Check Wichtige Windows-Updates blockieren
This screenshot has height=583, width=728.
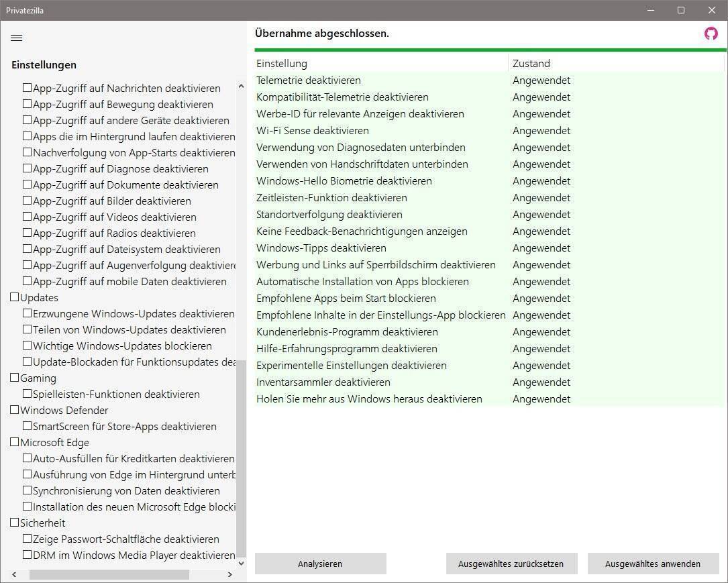pos(28,346)
